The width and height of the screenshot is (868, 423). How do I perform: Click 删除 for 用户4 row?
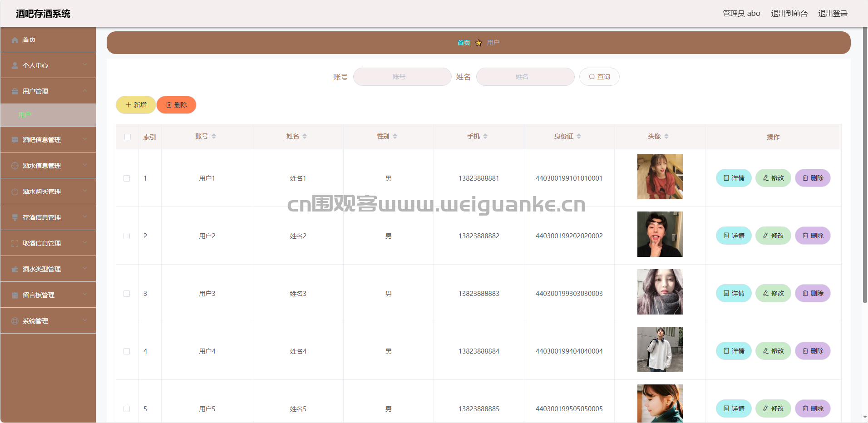(813, 351)
